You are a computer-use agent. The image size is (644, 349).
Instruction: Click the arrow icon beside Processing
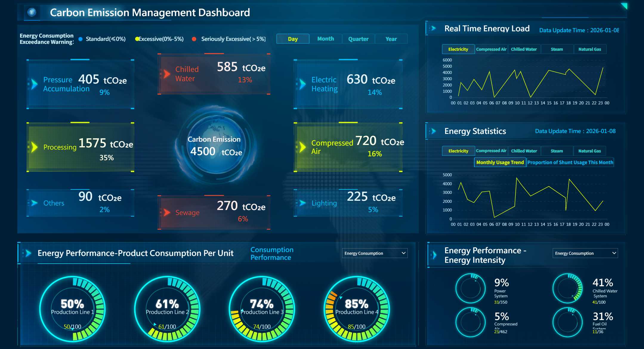(35, 147)
